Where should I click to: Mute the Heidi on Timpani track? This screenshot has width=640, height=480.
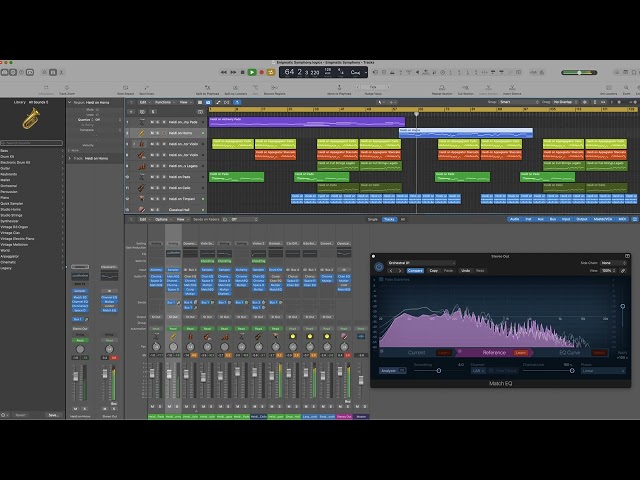[152, 199]
